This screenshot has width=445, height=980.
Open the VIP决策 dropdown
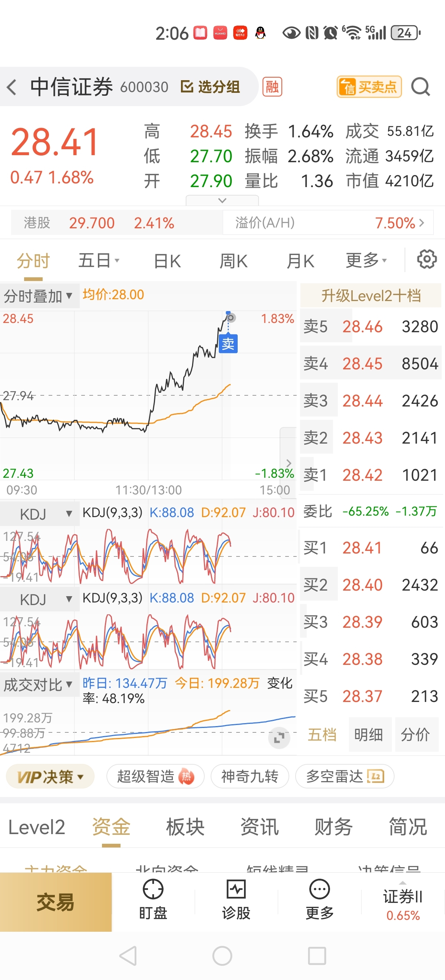pyautogui.click(x=50, y=777)
